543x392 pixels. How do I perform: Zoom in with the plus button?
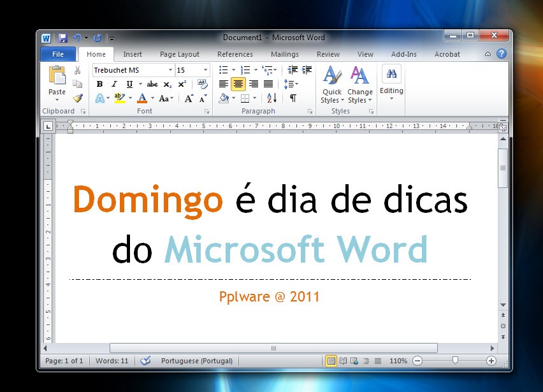pyautogui.click(x=491, y=361)
